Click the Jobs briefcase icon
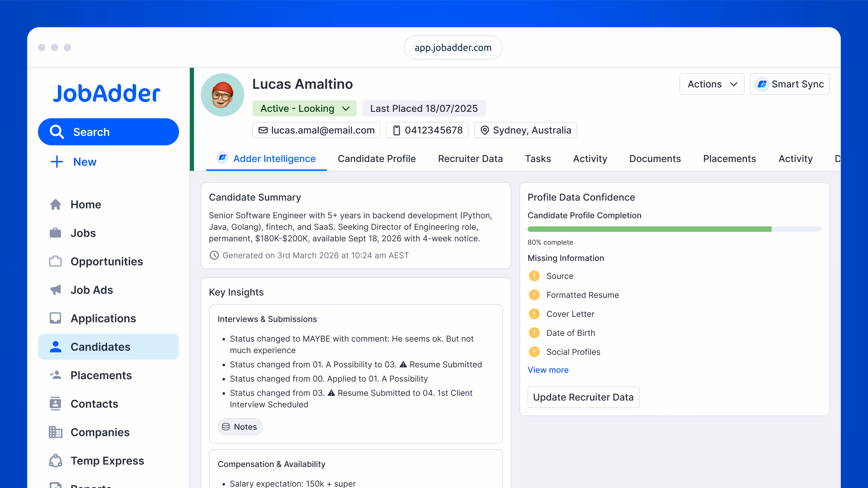This screenshot has height=488, width=868. tap(56, 233)
